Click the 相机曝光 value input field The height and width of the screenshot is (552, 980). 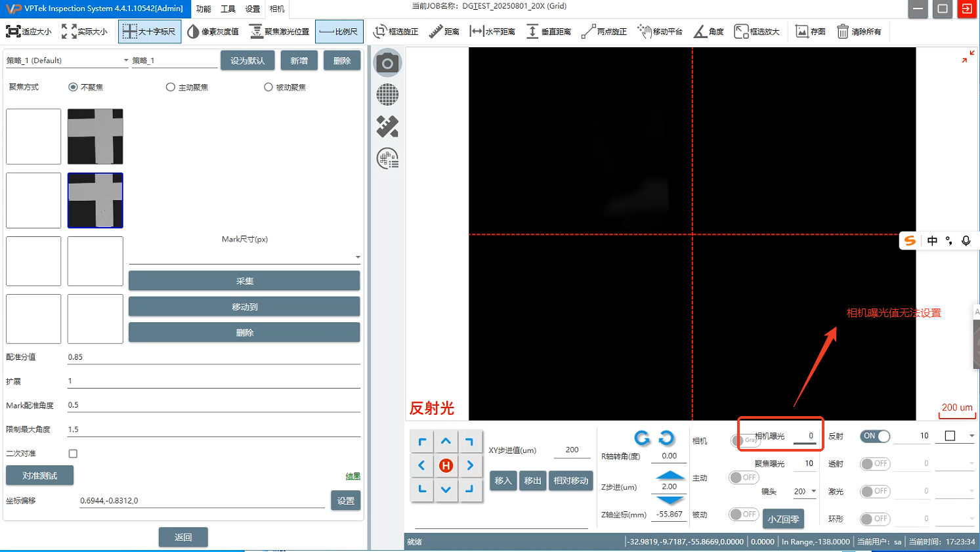pos(805,436)
